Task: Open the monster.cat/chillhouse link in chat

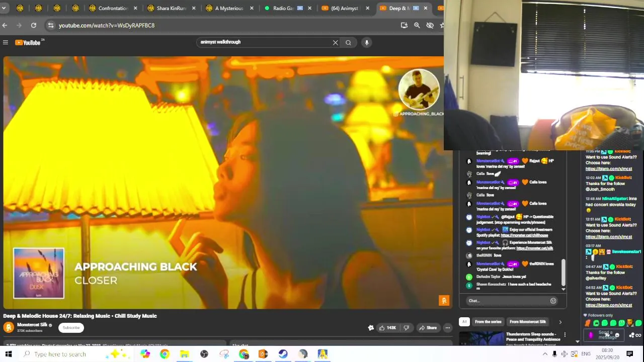Action: pos(524,235)
